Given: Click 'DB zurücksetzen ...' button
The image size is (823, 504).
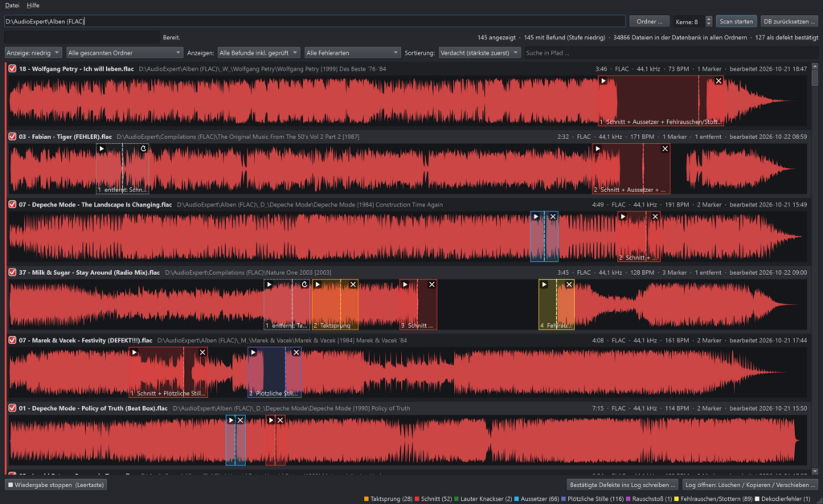Looking at the screenshot, I should (x=789, y=22).
